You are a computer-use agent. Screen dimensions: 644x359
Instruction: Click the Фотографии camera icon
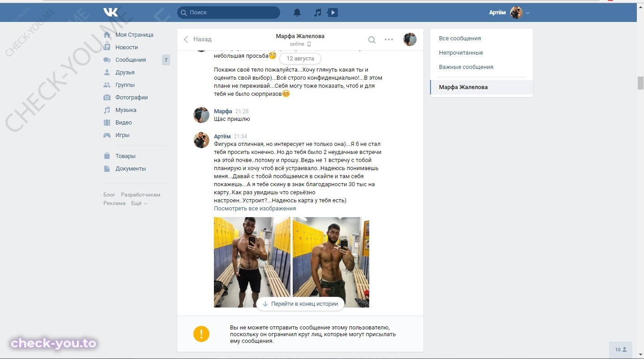pyautogui.click(x=107, y=98)
